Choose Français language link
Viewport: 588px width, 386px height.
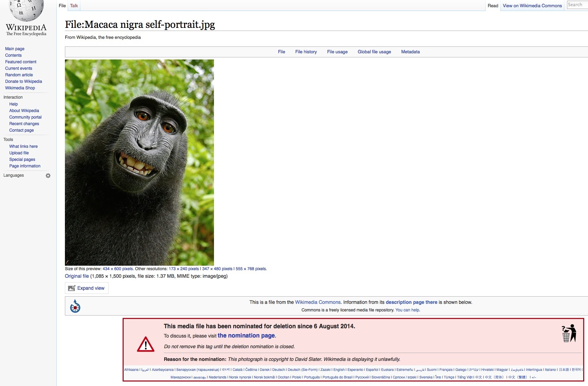[x=446, y=370]
